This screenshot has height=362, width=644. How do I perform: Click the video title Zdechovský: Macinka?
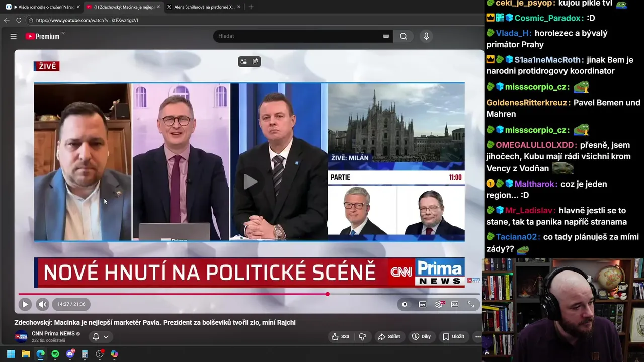(x=155, y=322)
